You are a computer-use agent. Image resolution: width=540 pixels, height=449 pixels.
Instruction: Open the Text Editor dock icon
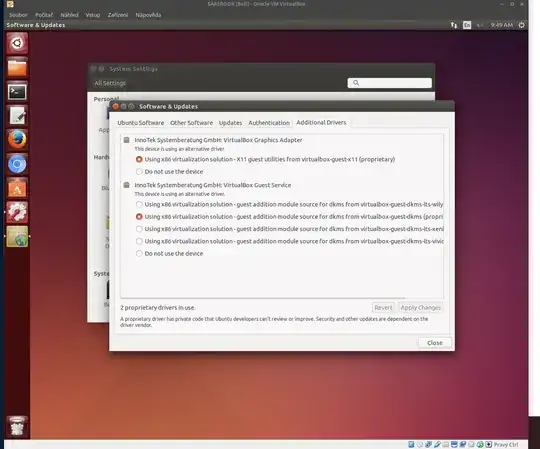click(x=17, y=116)
